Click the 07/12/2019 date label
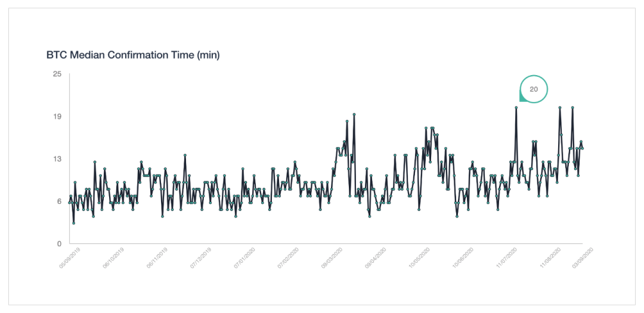Image resolution: width=644 pixels, height=313 pixels. [x=202, y=258]
